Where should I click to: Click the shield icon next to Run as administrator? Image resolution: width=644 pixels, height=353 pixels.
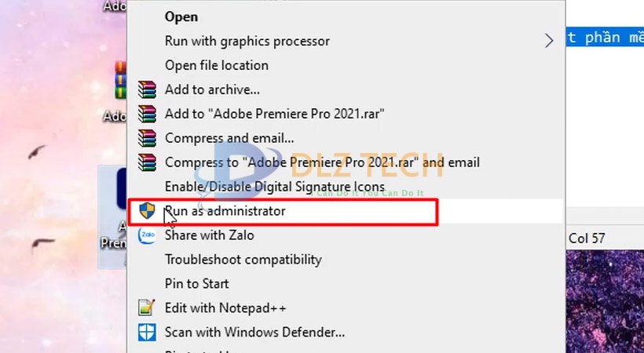pos(146,211)
